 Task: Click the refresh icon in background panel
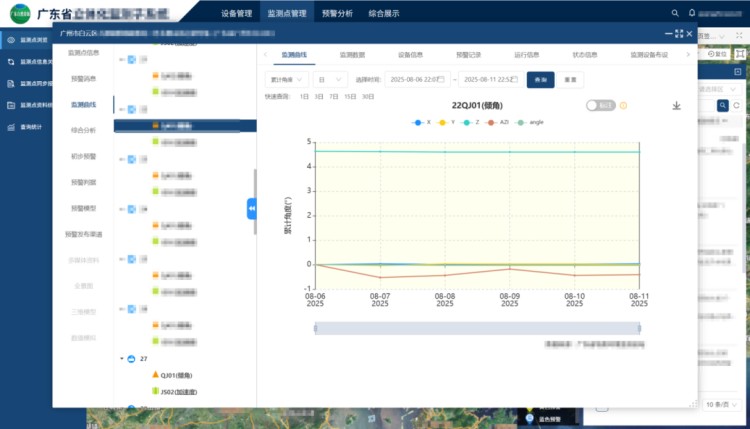(737, 105)
